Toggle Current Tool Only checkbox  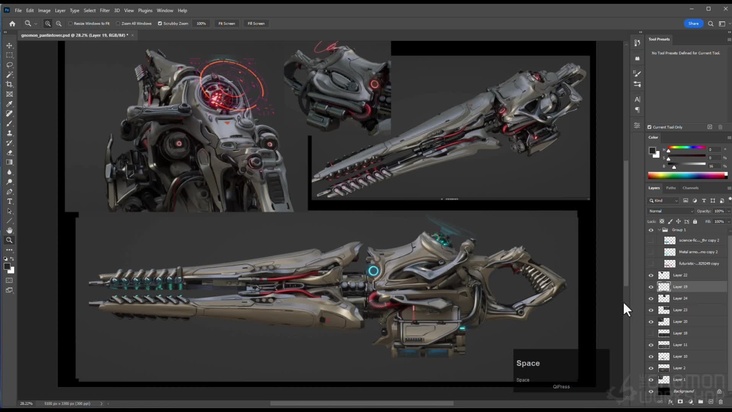pos(649,127)
